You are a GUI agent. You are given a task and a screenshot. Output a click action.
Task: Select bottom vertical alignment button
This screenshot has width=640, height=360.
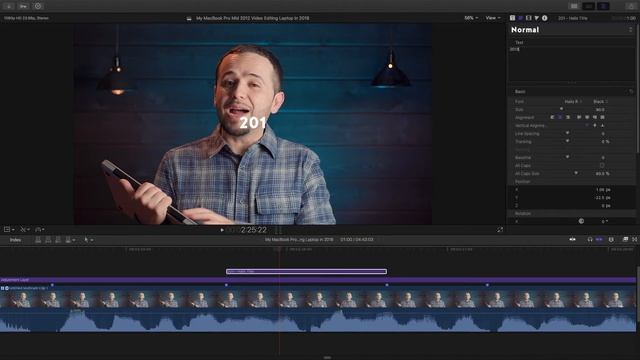click(602, 125)
